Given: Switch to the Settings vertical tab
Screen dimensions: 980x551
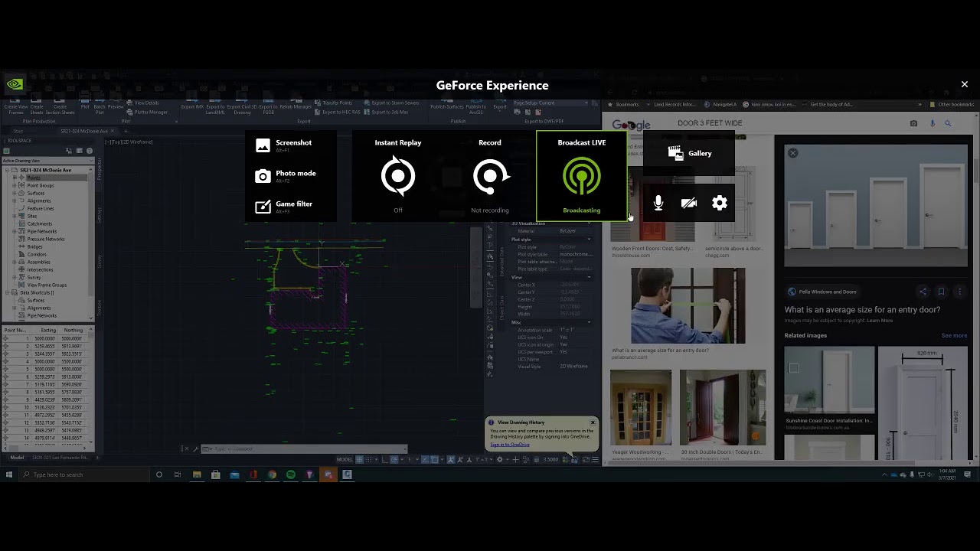Looking at the screenshot, I should click(99, 216).
